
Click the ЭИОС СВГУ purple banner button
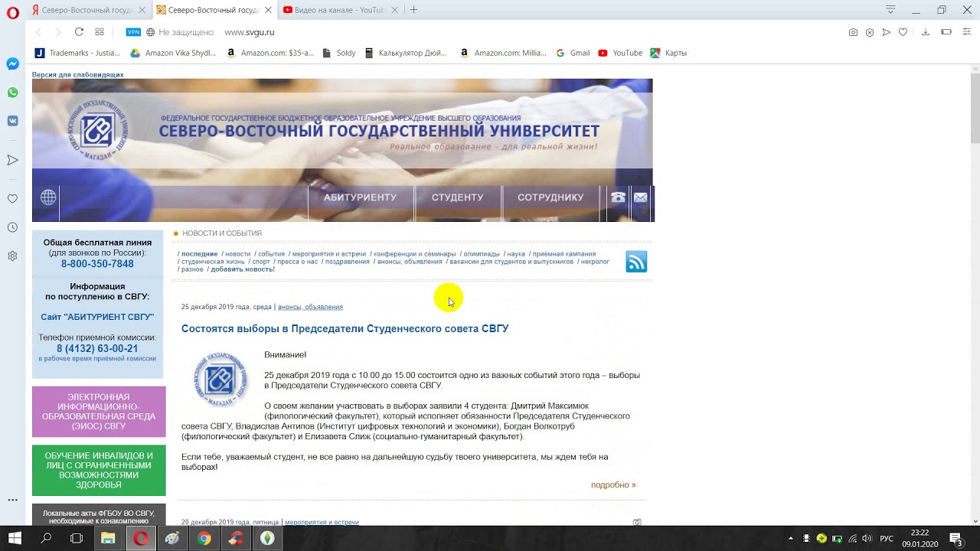pyautogui.click(x=99, y=412)
